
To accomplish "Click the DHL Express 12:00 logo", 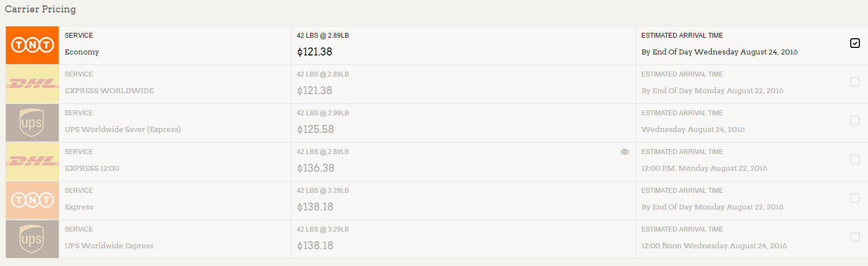I will coord(32,162).
